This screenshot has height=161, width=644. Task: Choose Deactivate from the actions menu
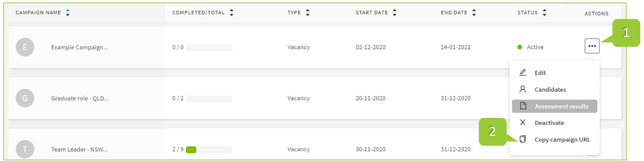[549, 123]
